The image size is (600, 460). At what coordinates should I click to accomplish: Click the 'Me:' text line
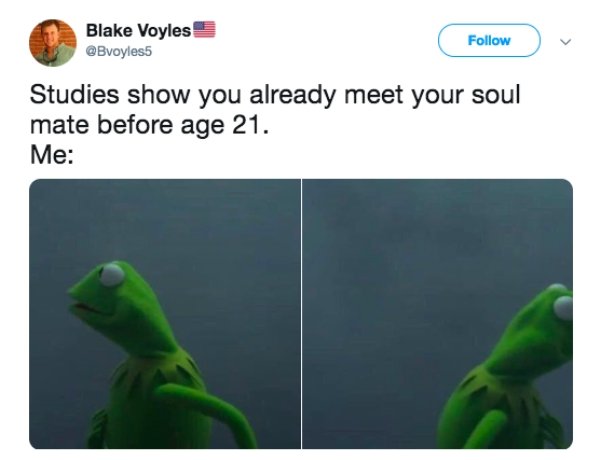(52, 154)
